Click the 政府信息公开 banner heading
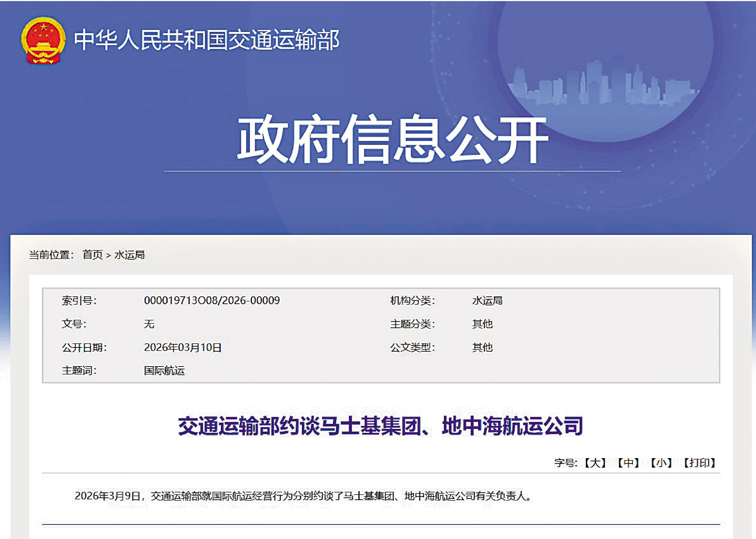The image size is (756, 539). [x=392, y=139]
